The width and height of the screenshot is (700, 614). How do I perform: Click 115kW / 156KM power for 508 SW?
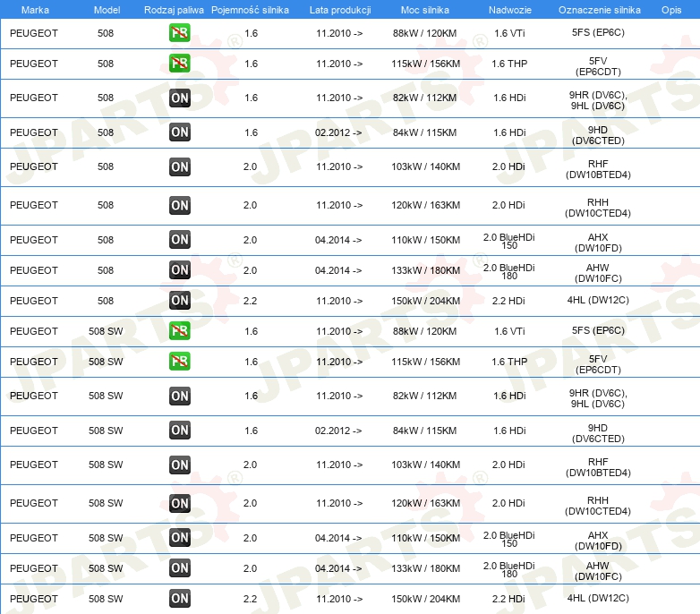pyautogui.click(x=425, y=362)
